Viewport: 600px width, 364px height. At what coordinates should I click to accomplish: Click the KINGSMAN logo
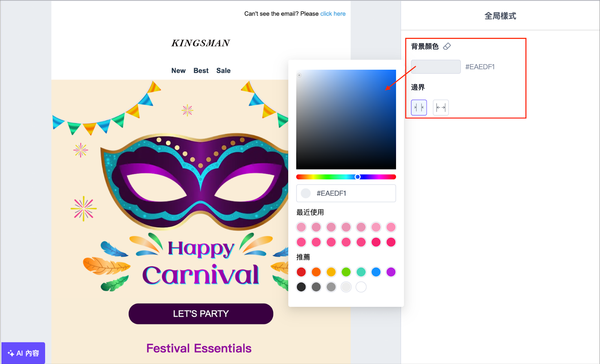coord(201,43)
